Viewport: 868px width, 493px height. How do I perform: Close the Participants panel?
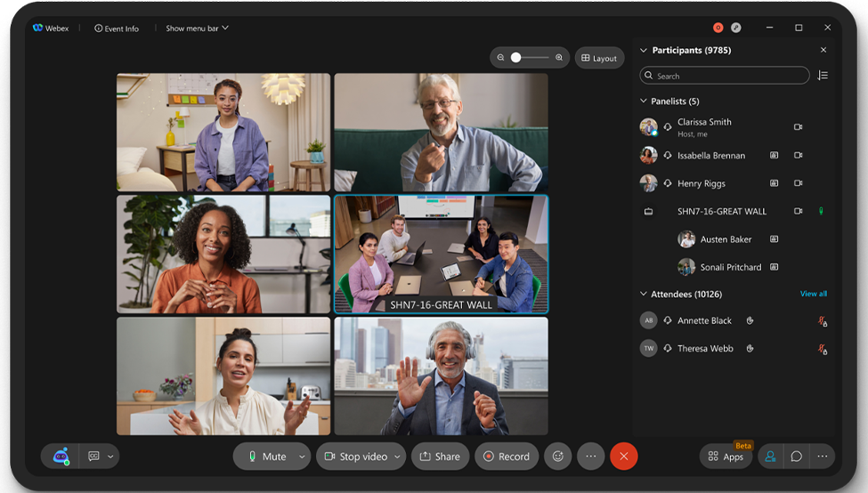[823, 50]
